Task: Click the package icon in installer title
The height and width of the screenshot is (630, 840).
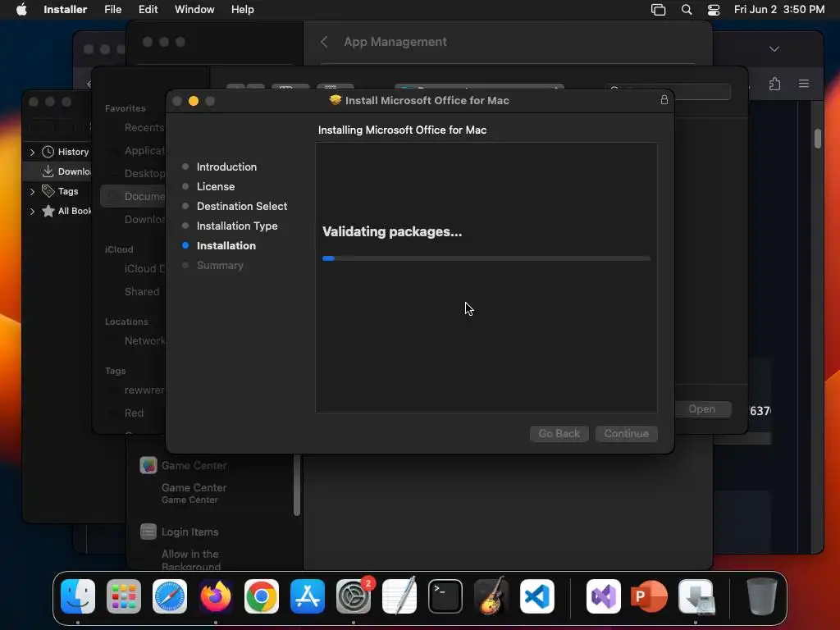Action: 336,100
